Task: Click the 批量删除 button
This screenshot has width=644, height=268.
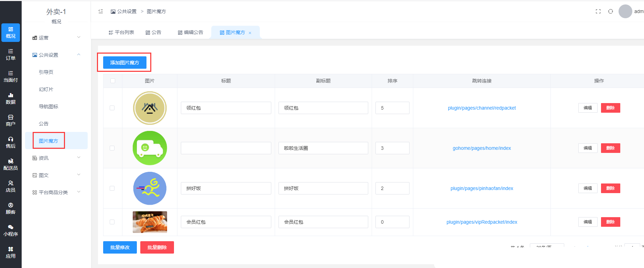Action: coord(157,247)
